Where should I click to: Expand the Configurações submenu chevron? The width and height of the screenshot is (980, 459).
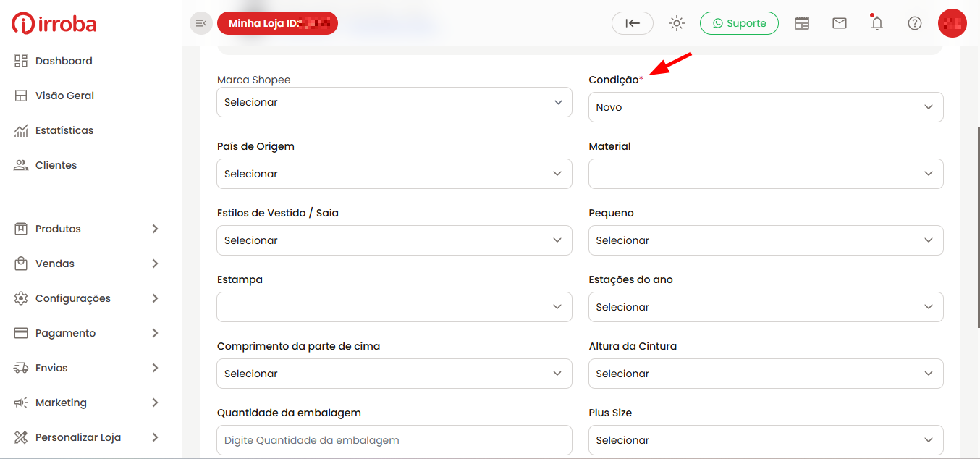click(155, 298)
